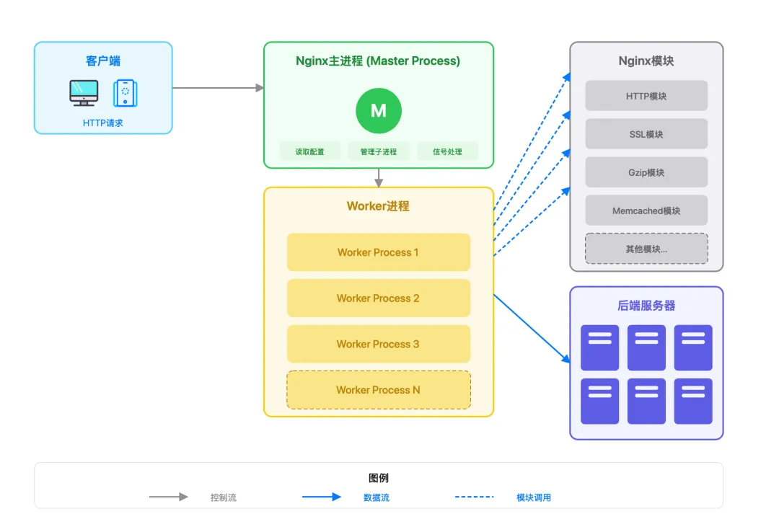The image size is (779, 532).
Task: Select the SSL模块 block
Action: click(x=646, y=134)
